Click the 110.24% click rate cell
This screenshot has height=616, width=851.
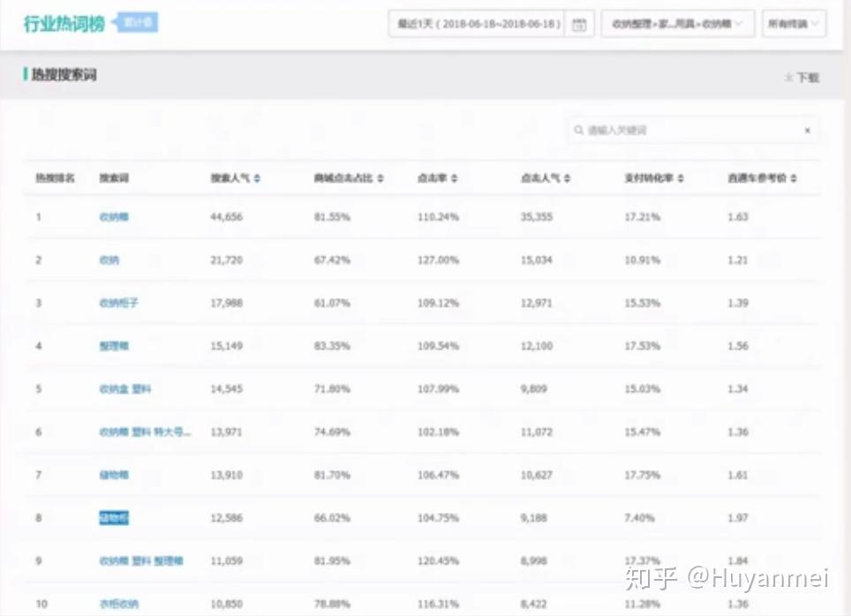point(438,217)
